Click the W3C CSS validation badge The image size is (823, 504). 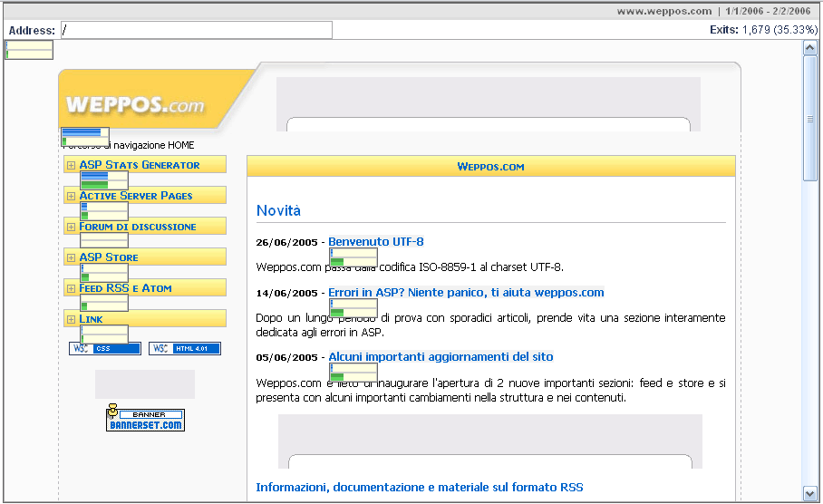click(x=105, y=349)
